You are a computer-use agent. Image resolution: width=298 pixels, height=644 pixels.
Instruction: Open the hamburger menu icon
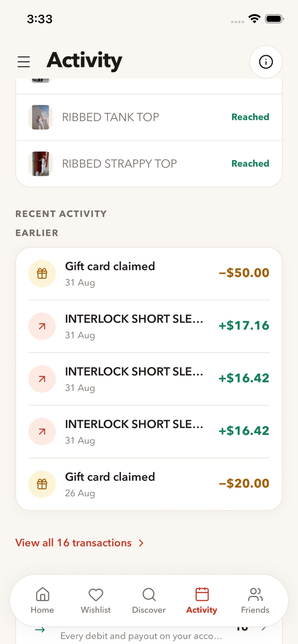click(x=24, y=62)
